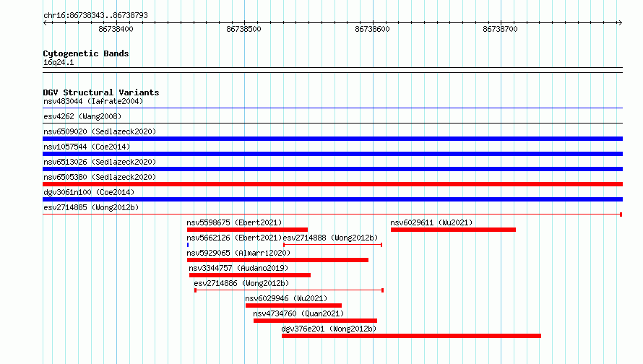
Task: Select the nsv5929065 (Almarri2020) label
Action: pos(238,253)
